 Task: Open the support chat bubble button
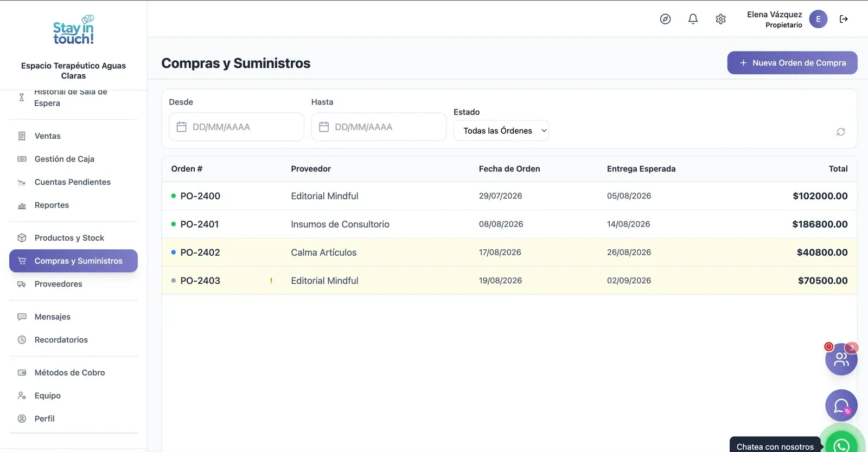[841, 405]
